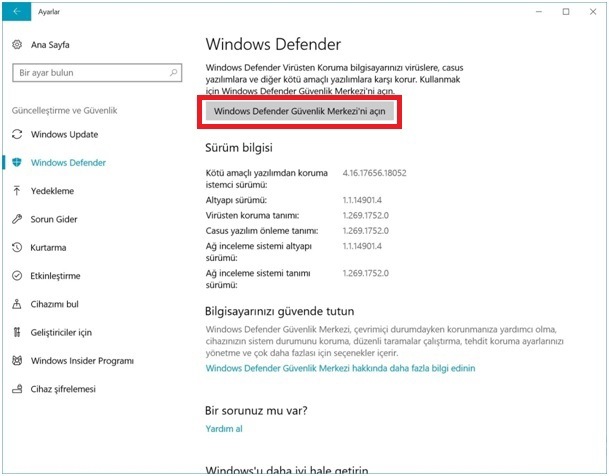Click the Kurtarma history icon
This screenshot has height=476, width=609.
pos(17,247)
